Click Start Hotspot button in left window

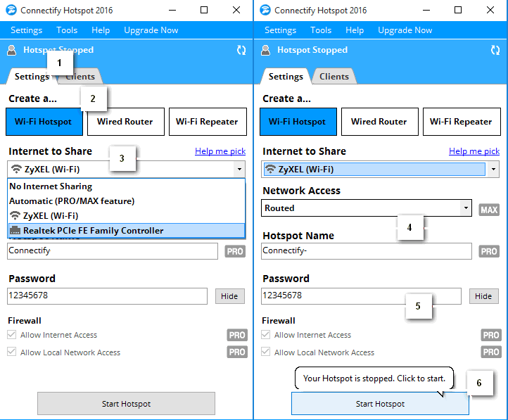pyautogui.click(x=126, y=404)
